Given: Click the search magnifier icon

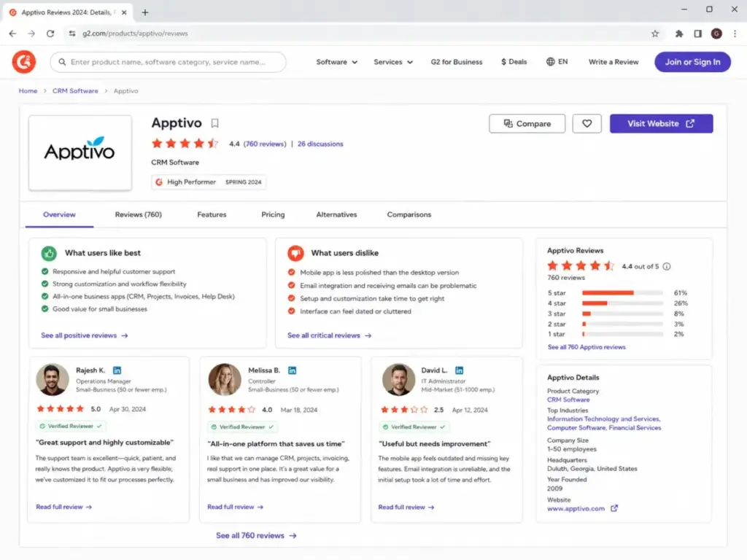Looking at the screenshot, I should pyautogui.click(x=62, y=62).
